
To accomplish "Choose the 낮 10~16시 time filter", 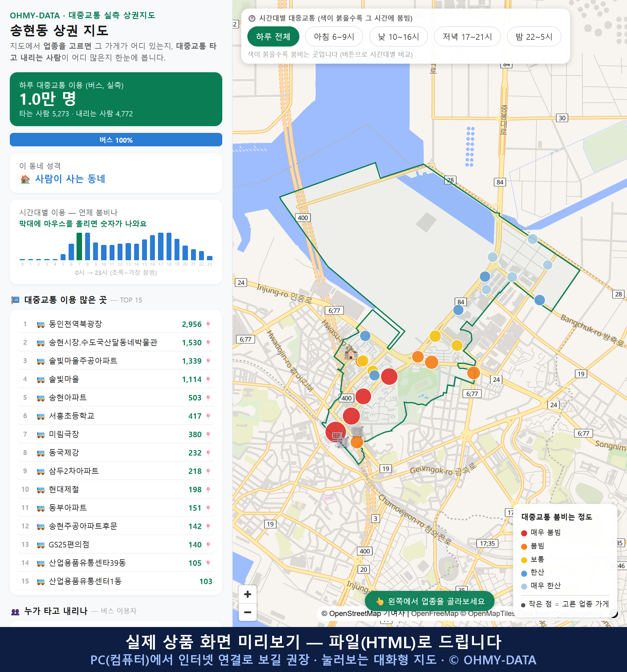I will (398, 36).
